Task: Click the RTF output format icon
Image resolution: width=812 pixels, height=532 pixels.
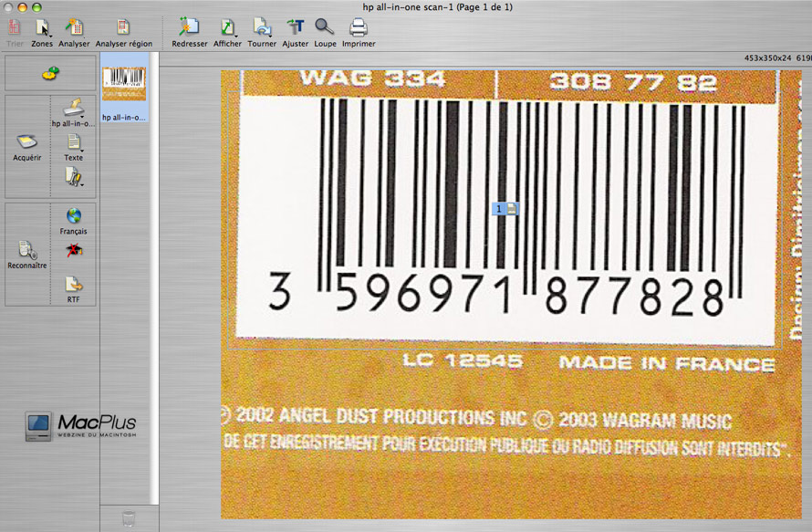Action: (74, 285)
